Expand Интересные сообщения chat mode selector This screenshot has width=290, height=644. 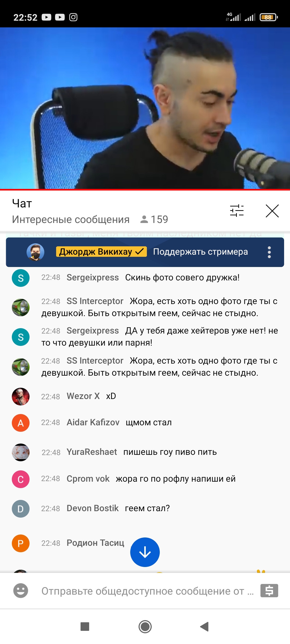(x=71, y=219)
